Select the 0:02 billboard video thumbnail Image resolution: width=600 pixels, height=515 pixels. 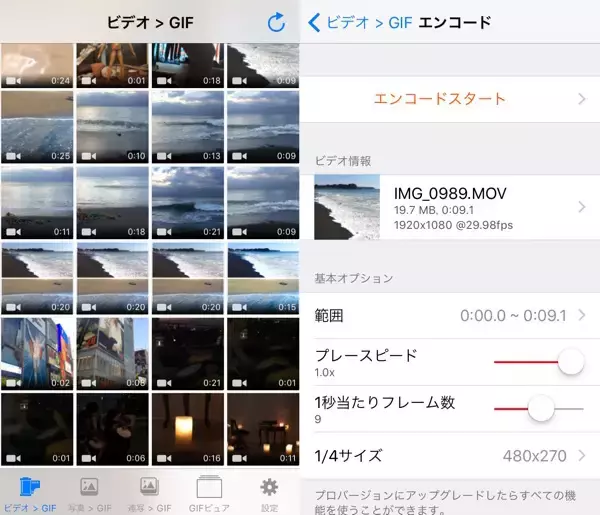click(37, 354)
